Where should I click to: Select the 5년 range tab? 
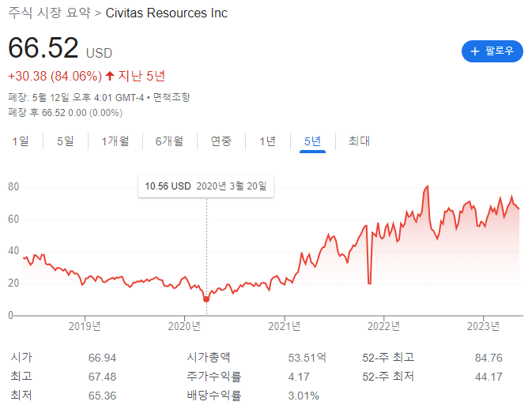(x=312, y=141)
